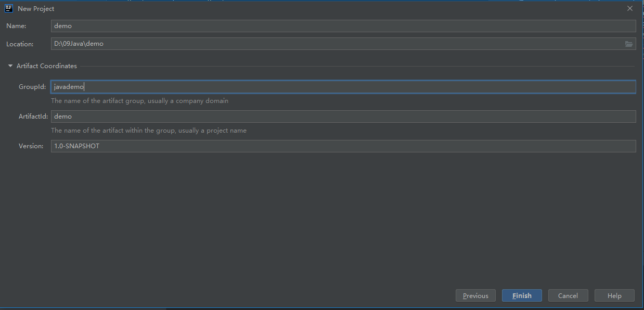Viewport: 644px width, 310px height.
Task: Click the "Name:" label
Action: pyautogui.click(x=16, y=26)
